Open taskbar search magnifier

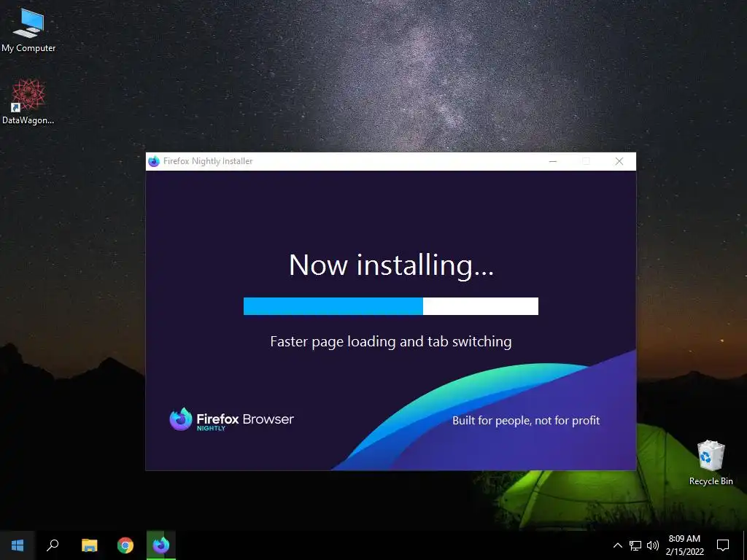pyautogui.click(x=53, y=545)
